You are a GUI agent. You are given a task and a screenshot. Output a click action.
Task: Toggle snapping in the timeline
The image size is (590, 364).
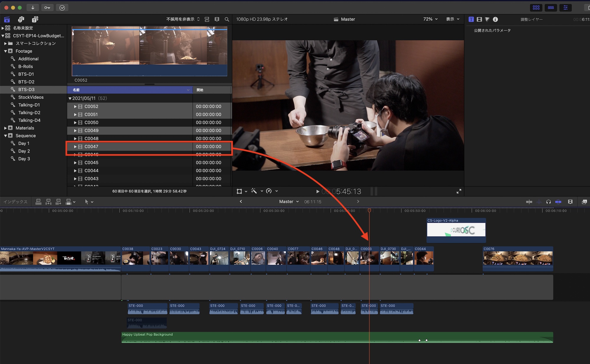click(x=558, y=202)
